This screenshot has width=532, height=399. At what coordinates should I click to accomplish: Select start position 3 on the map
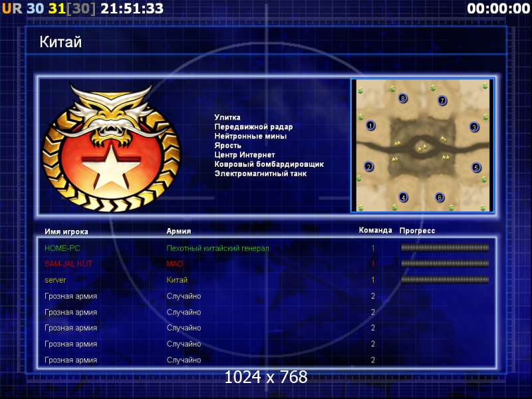[x=474, y=127]
